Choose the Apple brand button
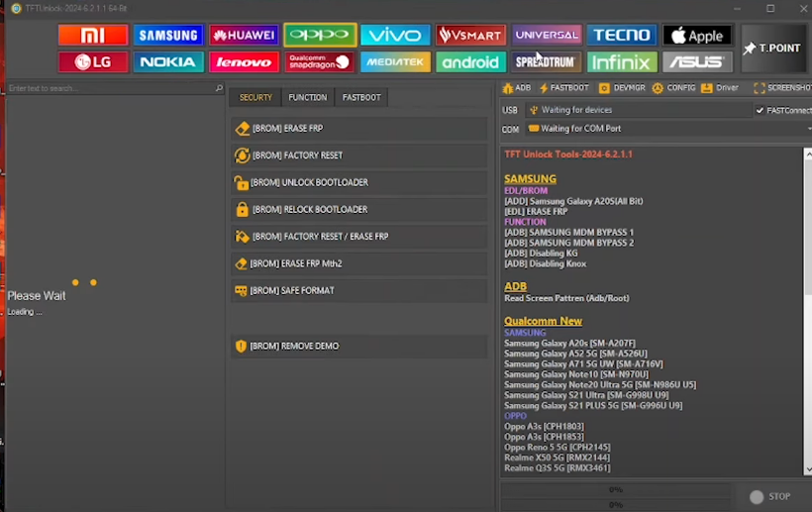812x512 pixels. [697, 36]
